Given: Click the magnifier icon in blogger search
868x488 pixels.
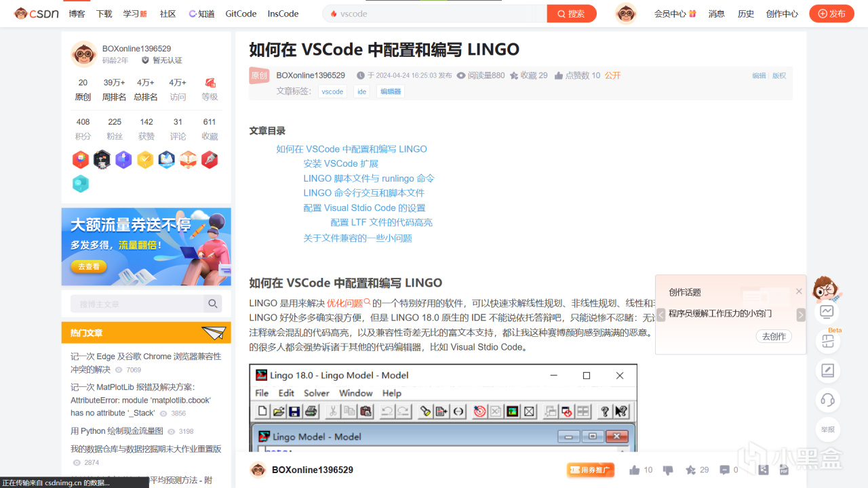Looking at the screenshot, I should [213, 304].
